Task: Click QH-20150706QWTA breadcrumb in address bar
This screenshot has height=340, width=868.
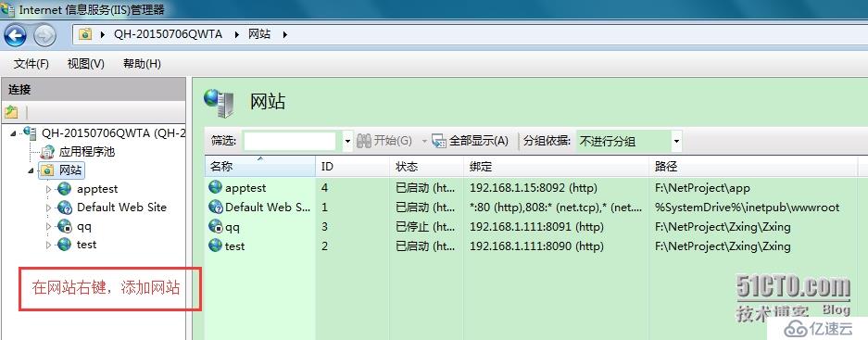Action: (168, 33)
